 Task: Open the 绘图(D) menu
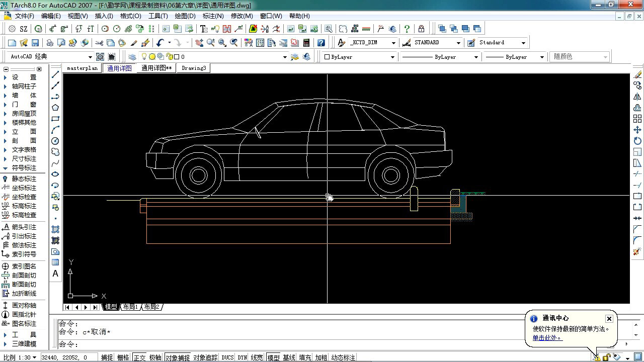point(185,16)
